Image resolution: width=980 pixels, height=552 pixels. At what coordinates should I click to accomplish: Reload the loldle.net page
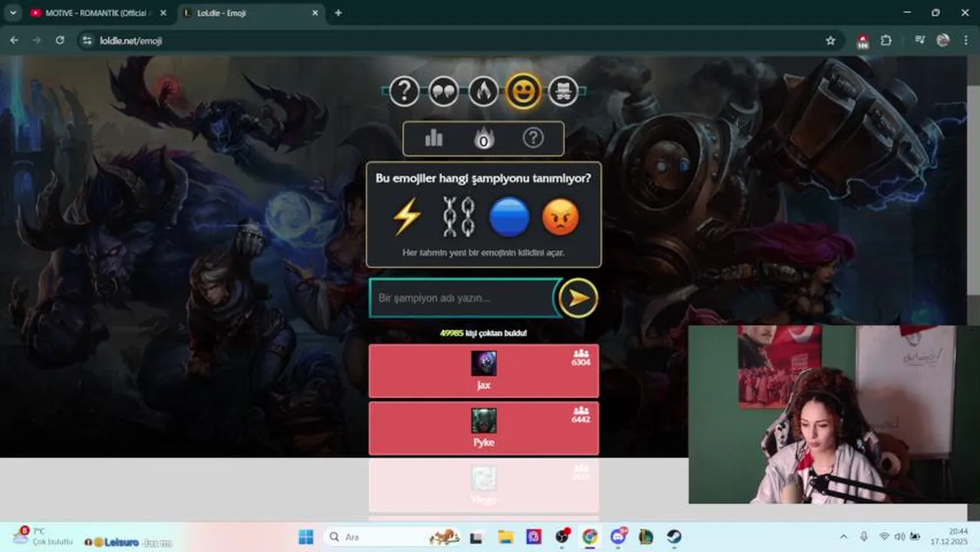tap(60, 41)
